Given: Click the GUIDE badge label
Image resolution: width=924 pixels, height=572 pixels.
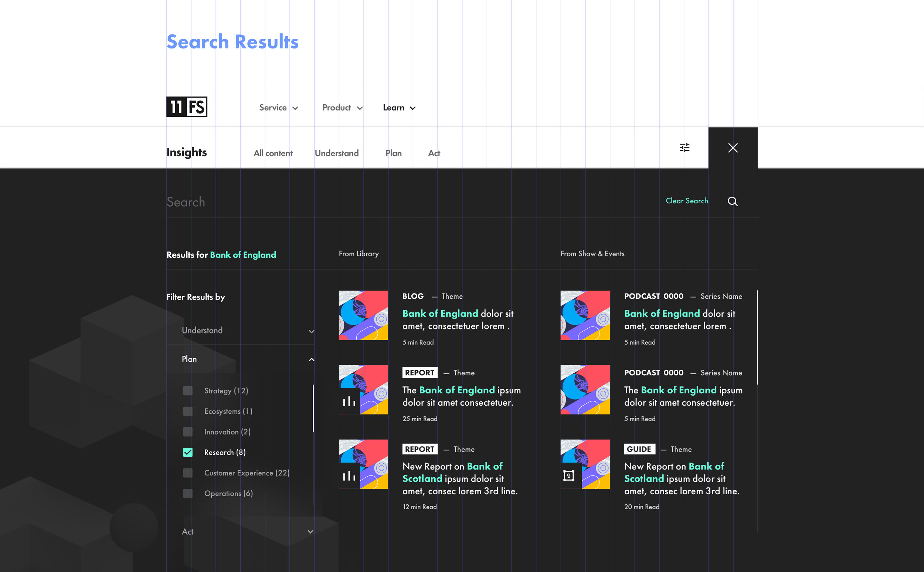Looking at the screenshot, I should (x=639, y=449).
